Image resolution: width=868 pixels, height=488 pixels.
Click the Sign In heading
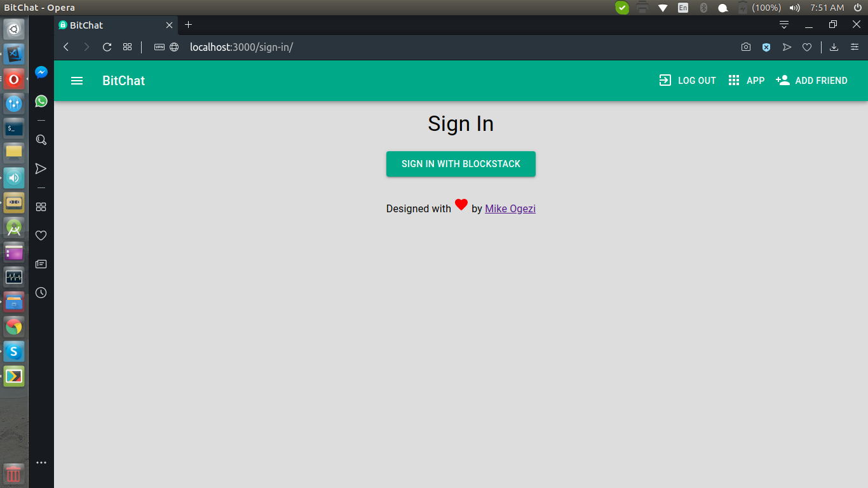tap(461, 123)
